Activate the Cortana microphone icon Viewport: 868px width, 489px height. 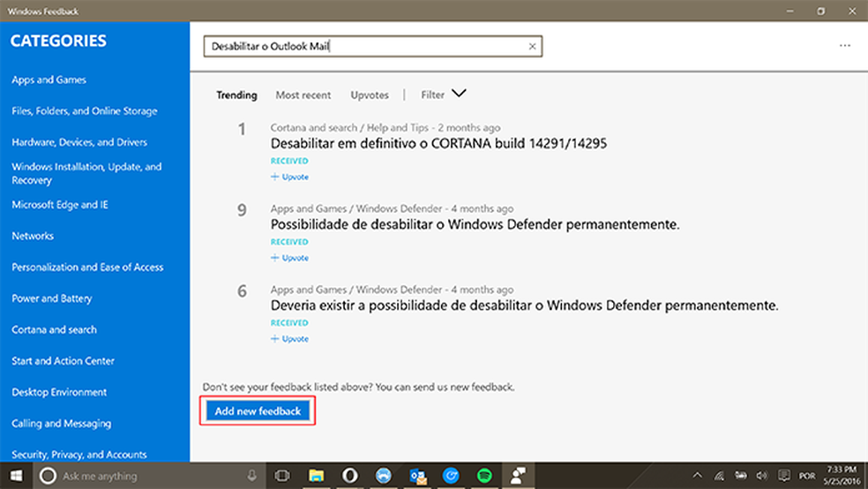point(252,476)
